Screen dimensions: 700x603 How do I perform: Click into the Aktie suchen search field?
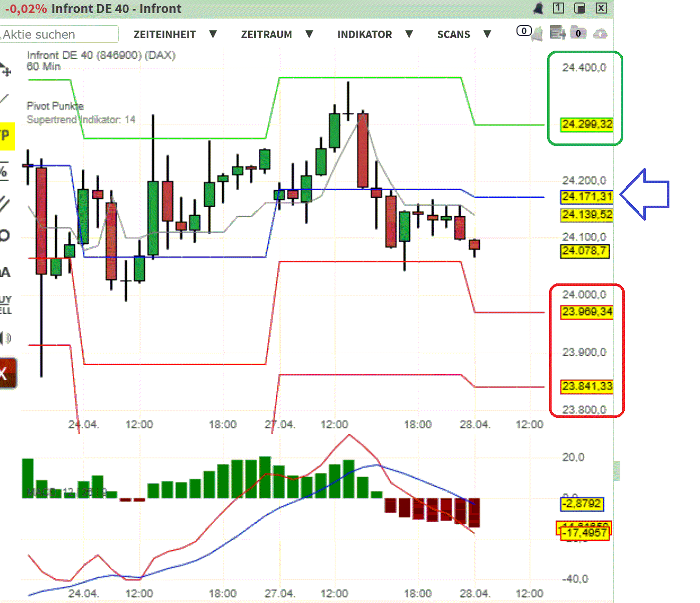click(59, 34)
